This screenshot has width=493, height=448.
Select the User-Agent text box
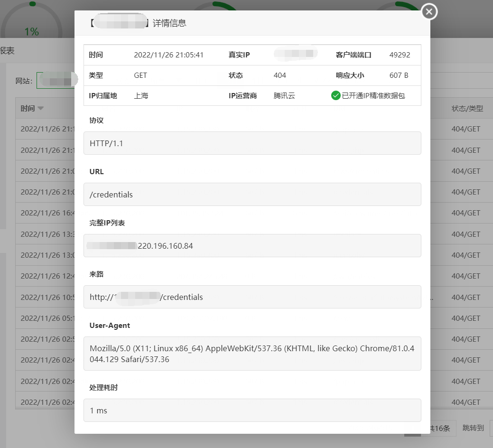[x=251, y=353]
